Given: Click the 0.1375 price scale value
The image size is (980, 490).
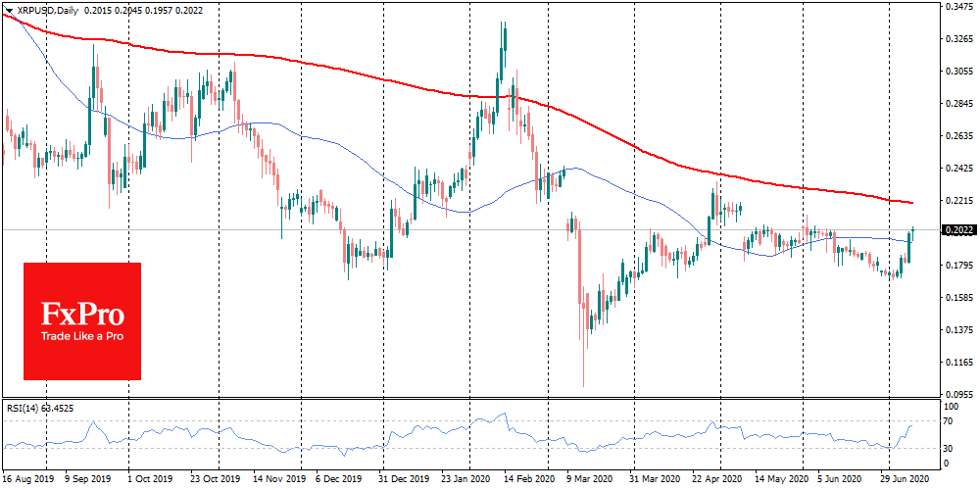Looking at the screenshot, I should 960,330.
